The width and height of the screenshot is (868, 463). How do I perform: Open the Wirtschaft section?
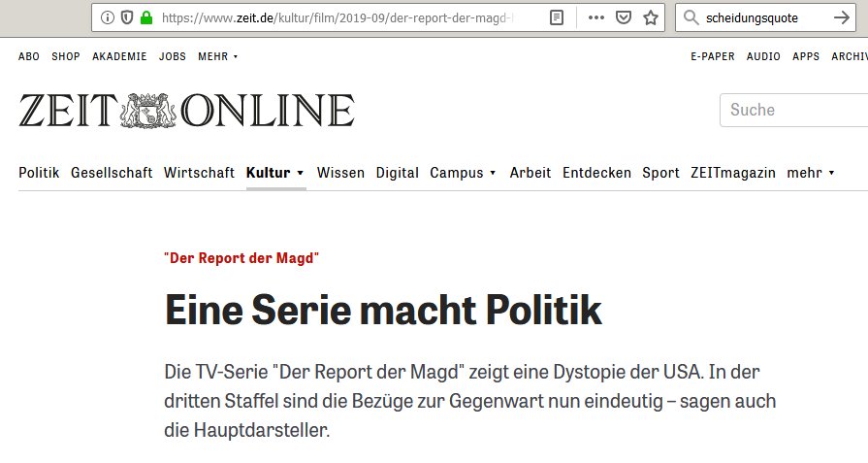pos(199,173)
